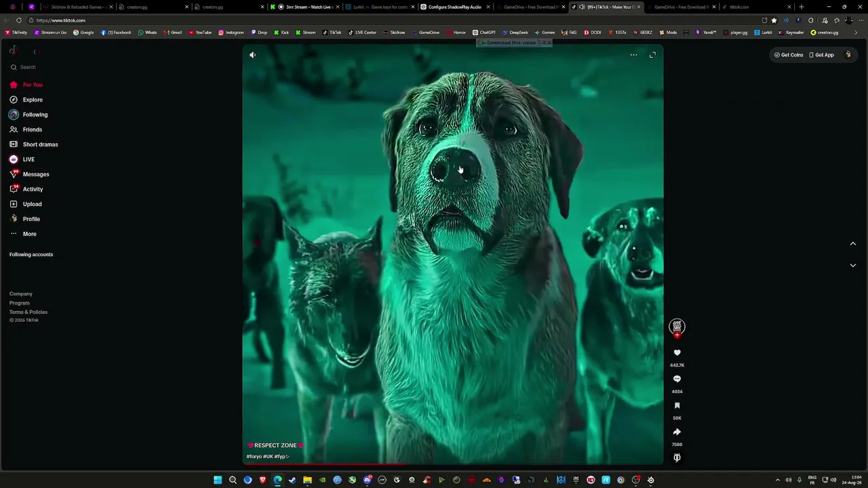Click the Get App button

point(822,55)
